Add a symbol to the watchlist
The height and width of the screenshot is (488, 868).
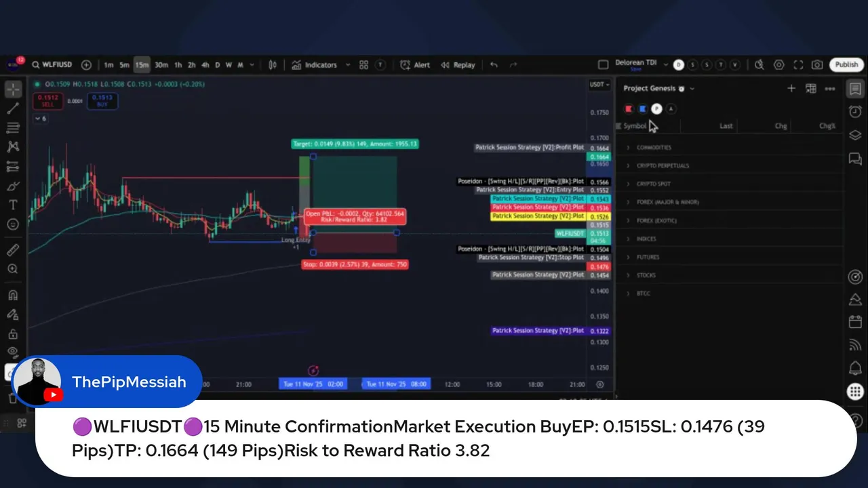click(791, 88)
